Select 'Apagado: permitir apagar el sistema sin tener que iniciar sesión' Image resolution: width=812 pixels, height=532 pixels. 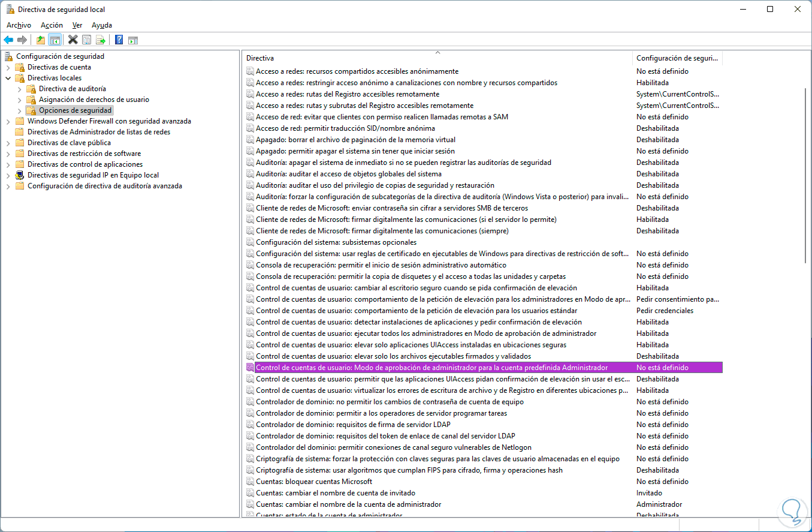[x=355, y=151]
